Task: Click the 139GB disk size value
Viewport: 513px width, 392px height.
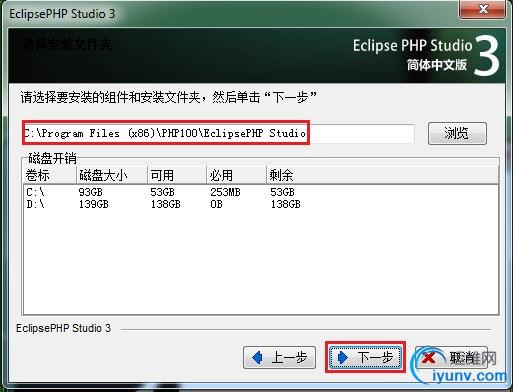Action: 94,204
